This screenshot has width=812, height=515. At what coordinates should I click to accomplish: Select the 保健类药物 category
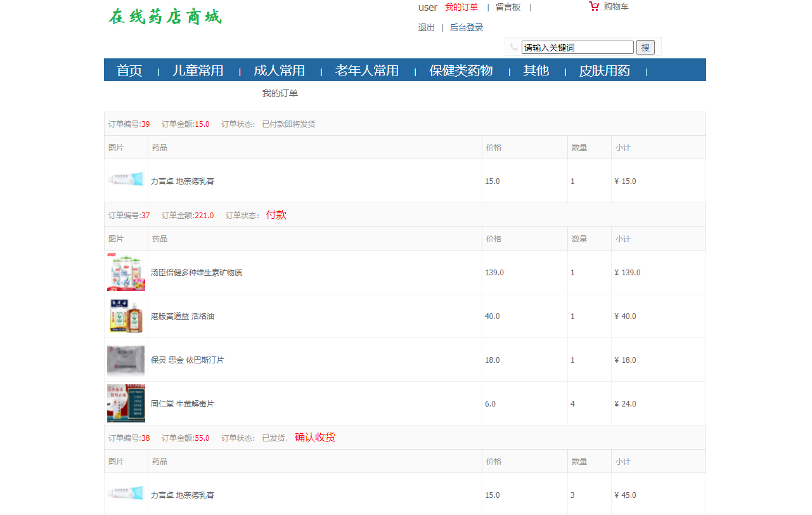point(461,70)
